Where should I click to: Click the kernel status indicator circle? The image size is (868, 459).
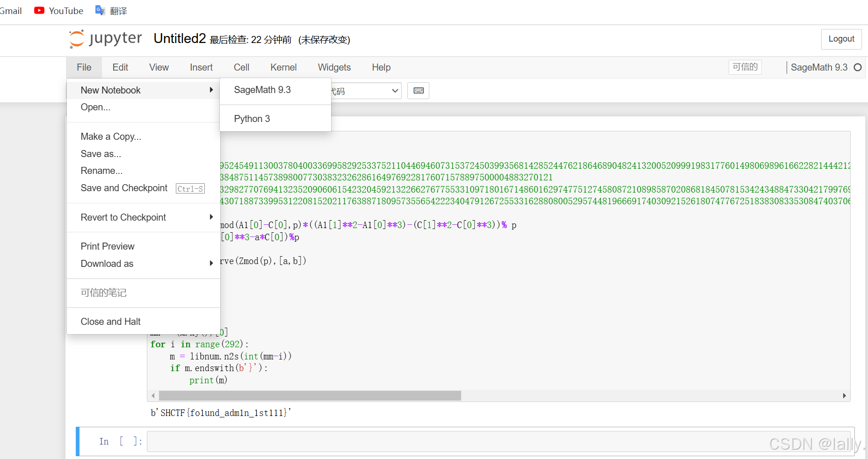tap(858, 67)
